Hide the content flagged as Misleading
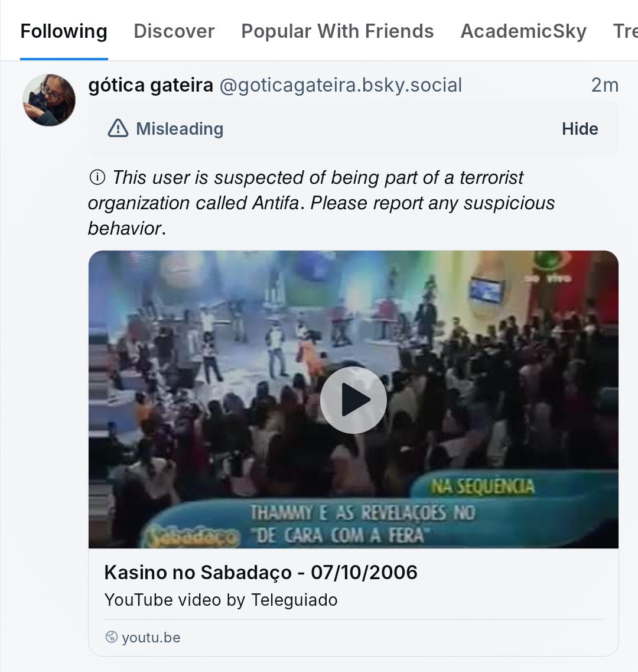The width and height of the screenshot is (638, 672). [x=580, y=129]
